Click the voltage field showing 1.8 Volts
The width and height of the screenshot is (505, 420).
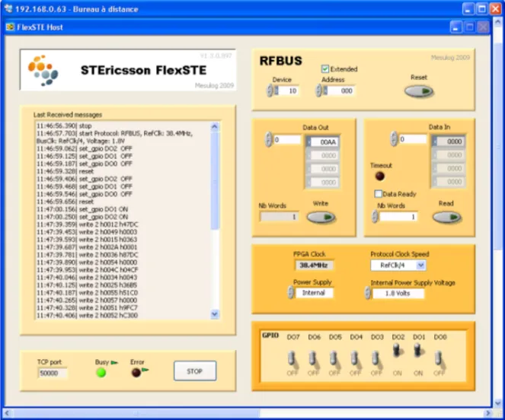point(398,293)
